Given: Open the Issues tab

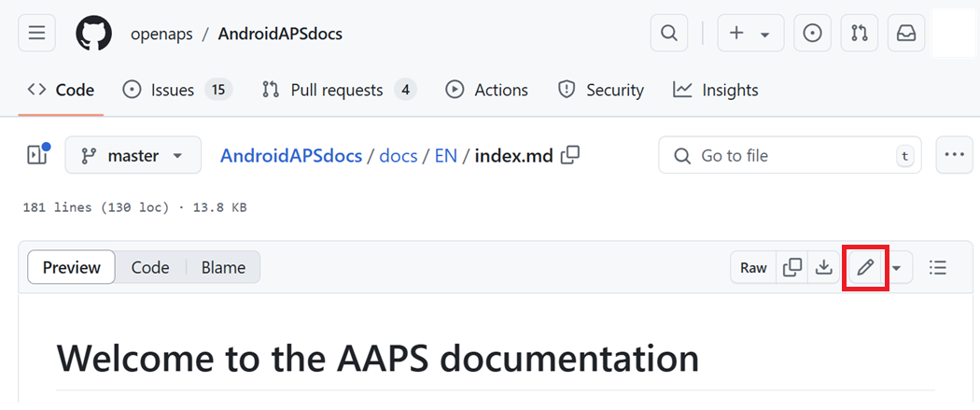Looking at the screenshot, I should point(177,90).
